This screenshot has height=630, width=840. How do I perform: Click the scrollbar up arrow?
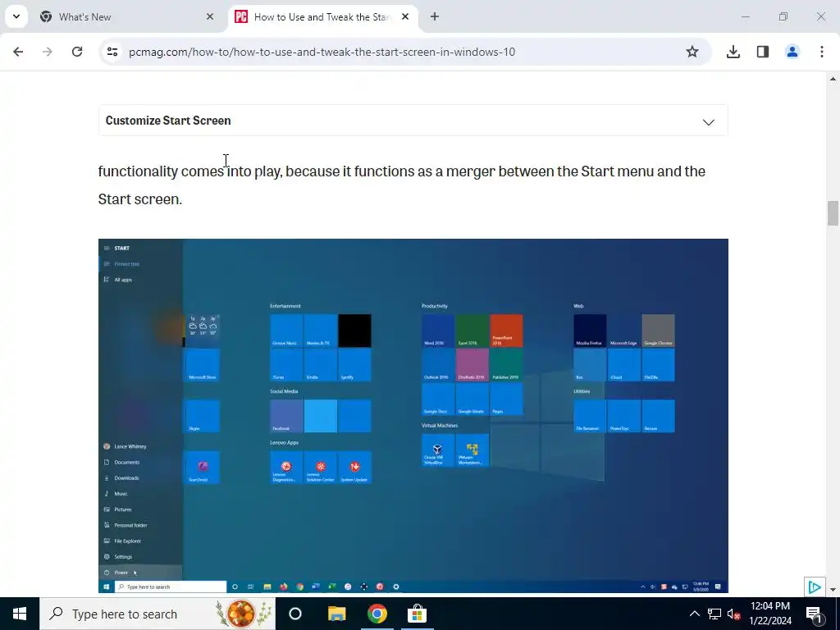tap(833, 79)
